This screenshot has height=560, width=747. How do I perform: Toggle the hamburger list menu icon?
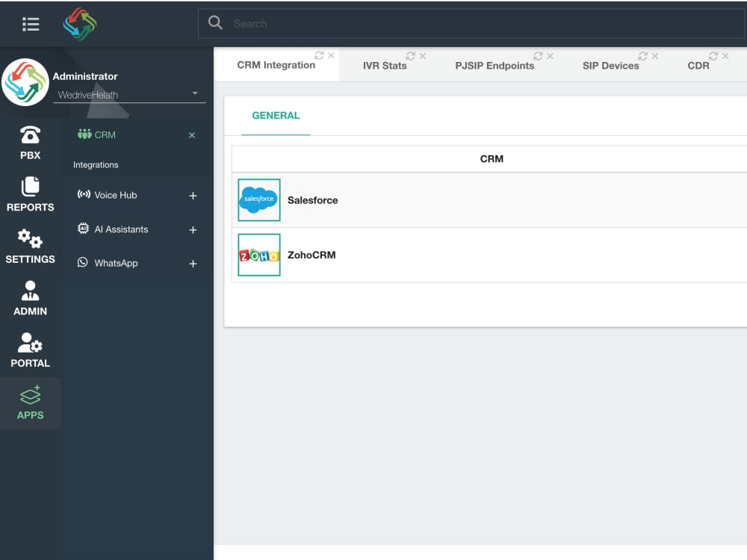pos(31,25)
